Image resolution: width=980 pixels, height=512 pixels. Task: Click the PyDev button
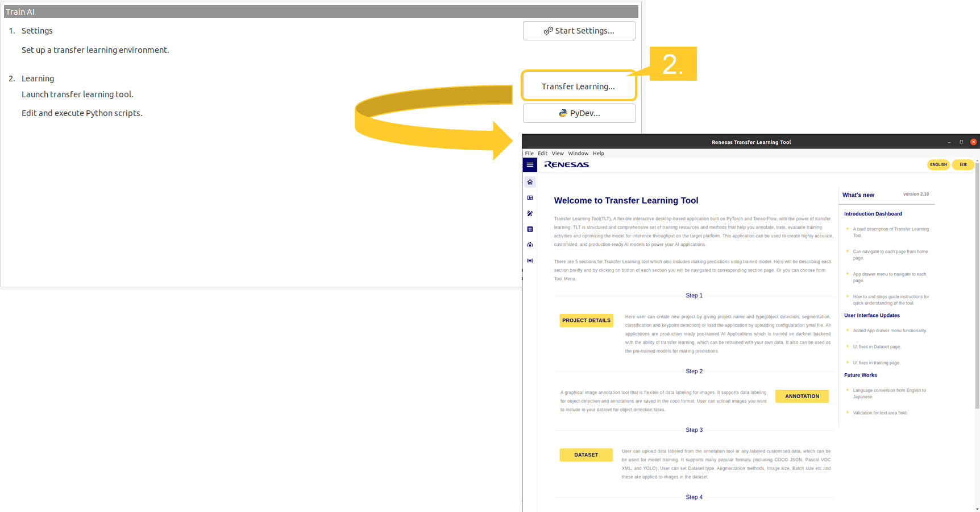579,113
